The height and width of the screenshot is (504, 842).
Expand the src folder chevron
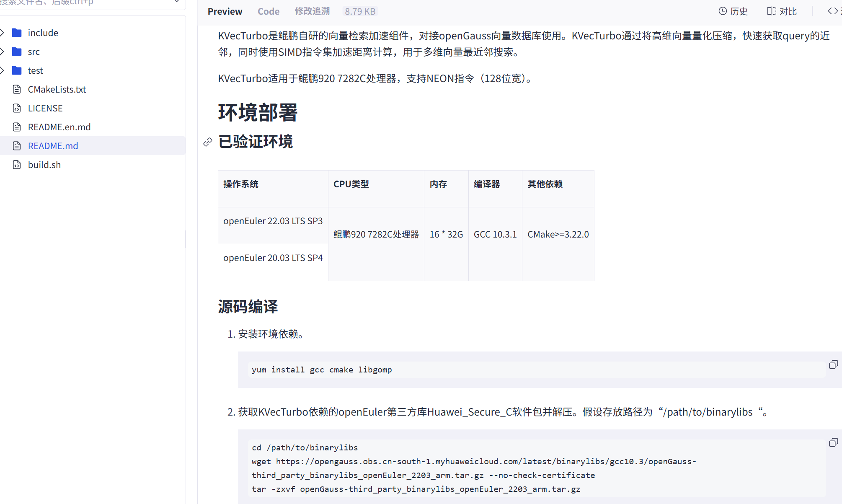(x=3, y=52)
